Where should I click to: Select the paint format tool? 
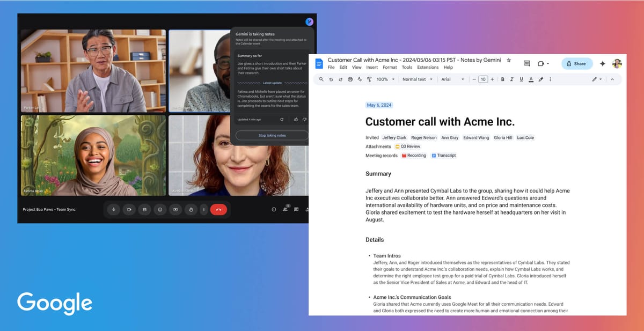[369, 79]
